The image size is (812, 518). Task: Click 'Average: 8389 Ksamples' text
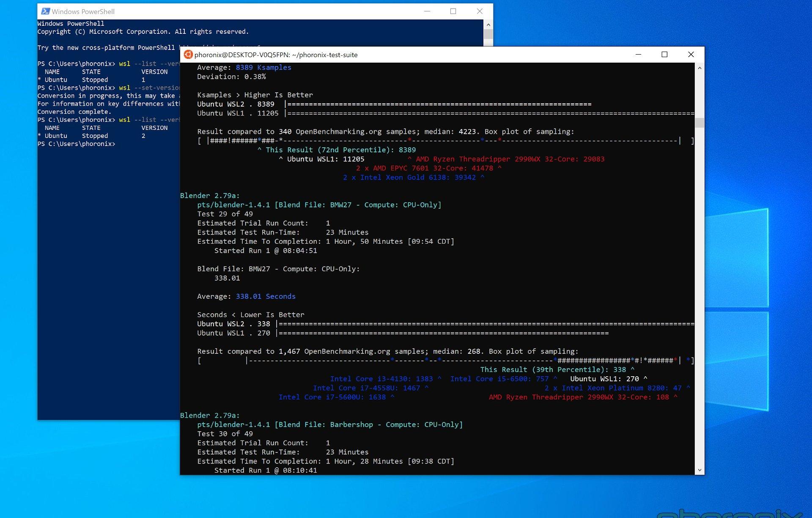pos(244,67)
